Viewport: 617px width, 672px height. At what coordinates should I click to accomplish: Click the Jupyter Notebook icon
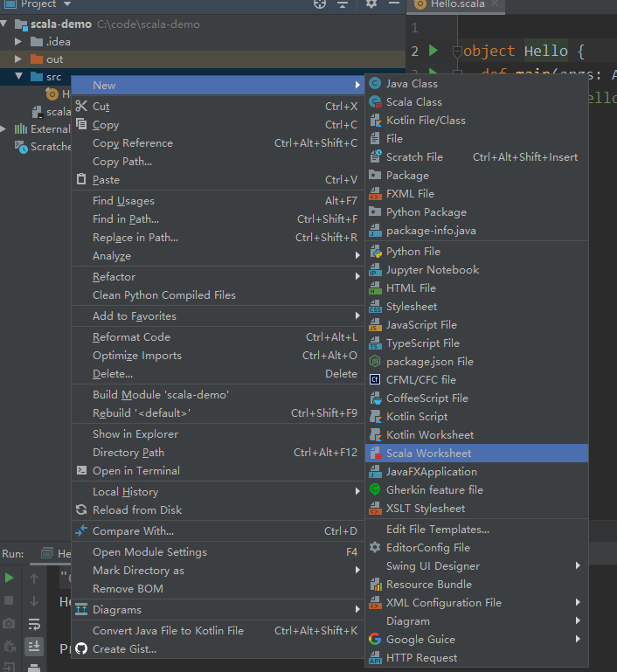pos(375,270)
